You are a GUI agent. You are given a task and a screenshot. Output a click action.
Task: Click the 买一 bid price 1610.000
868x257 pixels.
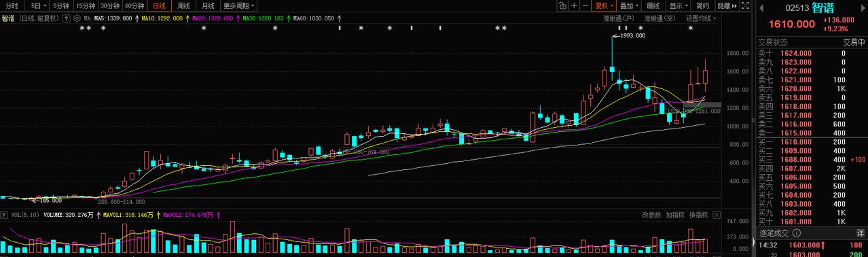[797, 141]
